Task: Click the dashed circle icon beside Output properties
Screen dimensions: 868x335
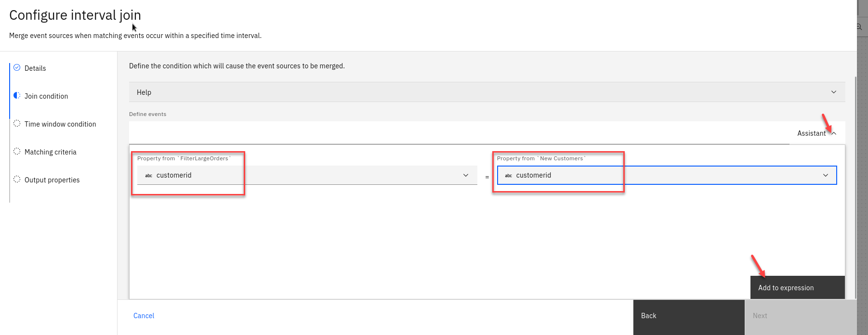Action: coord(17,180)
